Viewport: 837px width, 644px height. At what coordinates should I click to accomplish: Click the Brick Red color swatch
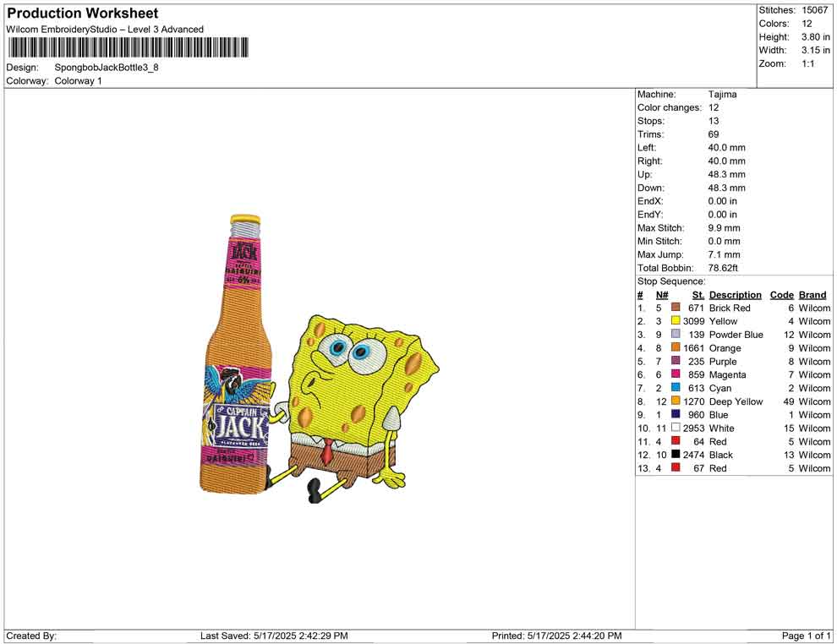click(676, 308)
